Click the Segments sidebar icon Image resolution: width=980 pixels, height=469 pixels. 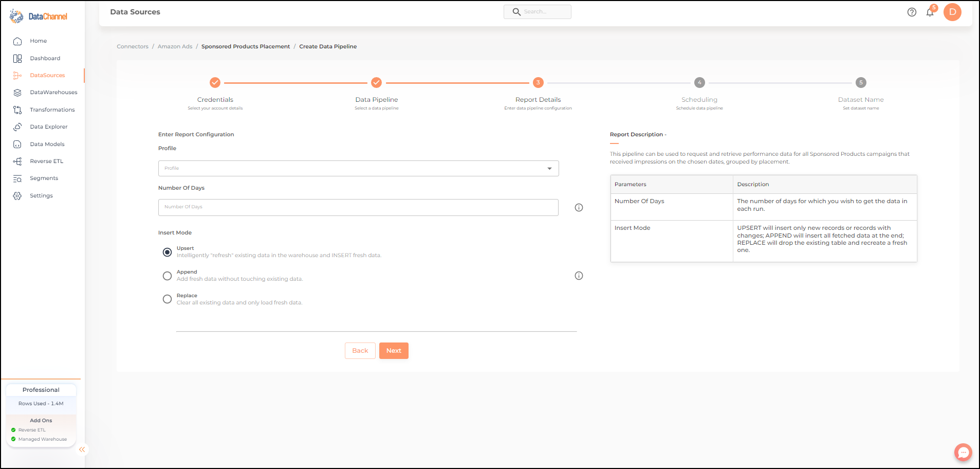[17, 178]
